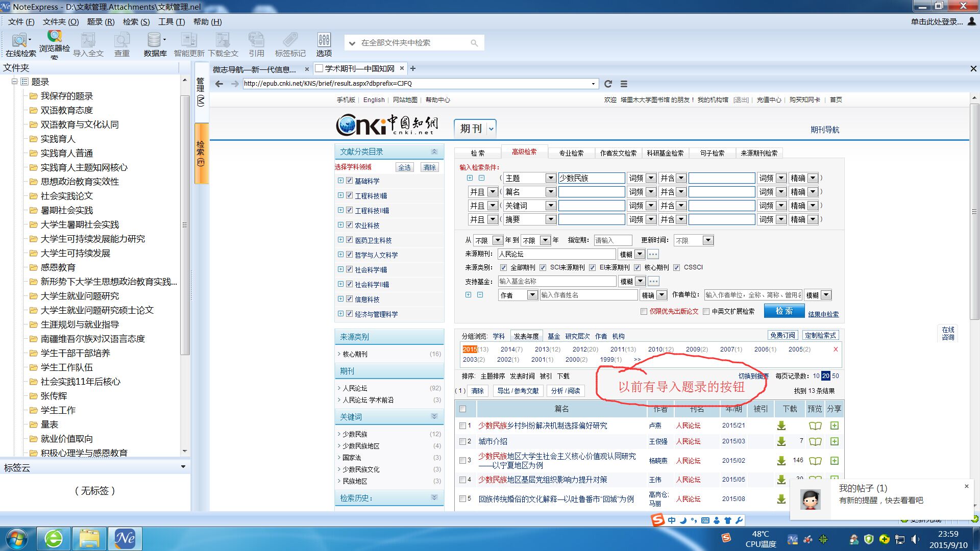Collapse the 文献分类目录 panel
Viewport: 980px width, 551px height.
pos(434,152)
